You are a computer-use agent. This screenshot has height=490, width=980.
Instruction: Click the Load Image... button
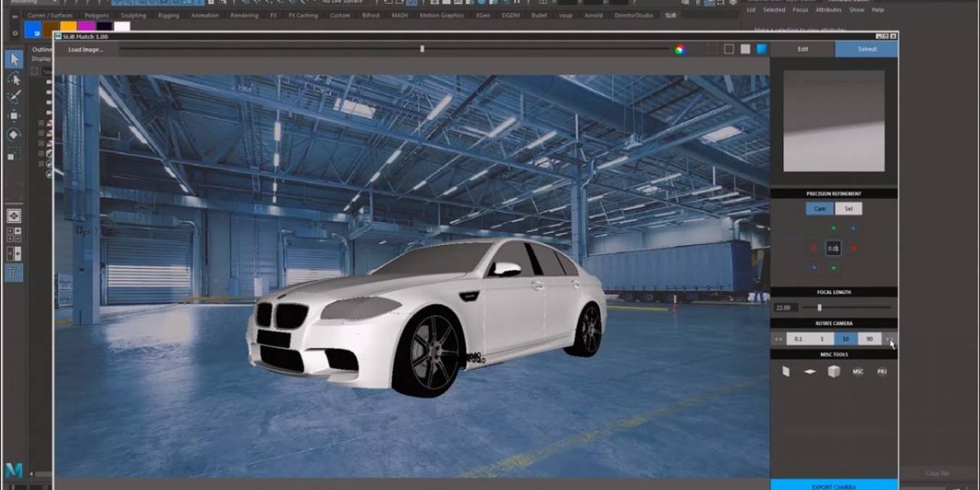86,50
